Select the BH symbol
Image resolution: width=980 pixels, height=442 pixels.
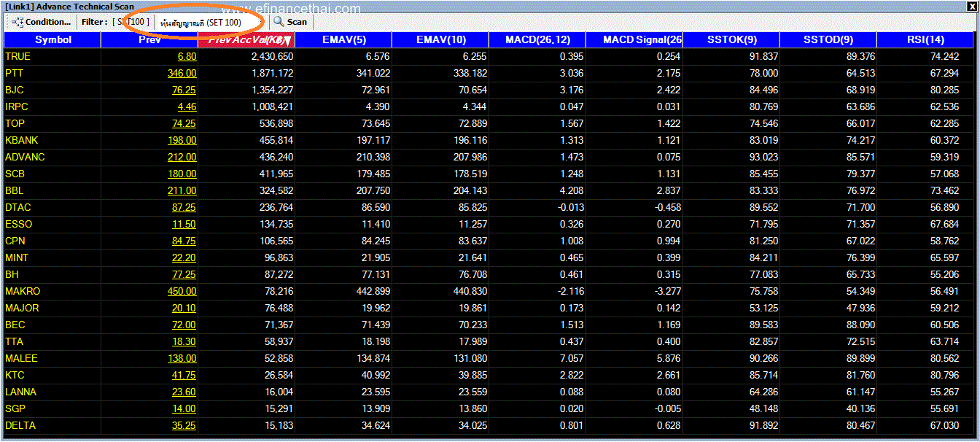coord(12,274)
